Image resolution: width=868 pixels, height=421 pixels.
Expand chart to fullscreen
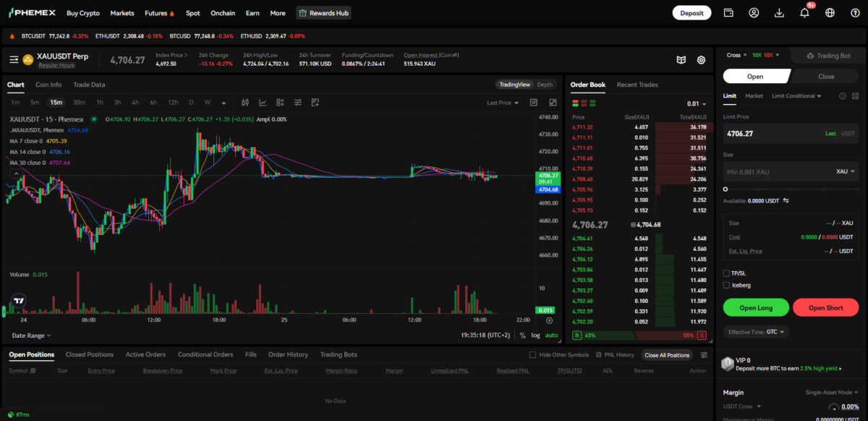[x=553, y=103]
